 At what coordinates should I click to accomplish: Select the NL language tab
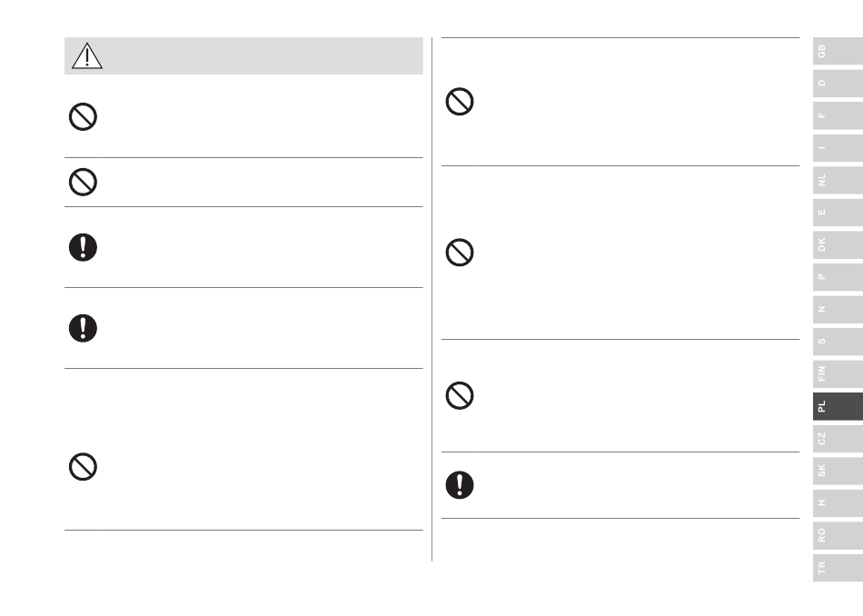click(838, 180)
